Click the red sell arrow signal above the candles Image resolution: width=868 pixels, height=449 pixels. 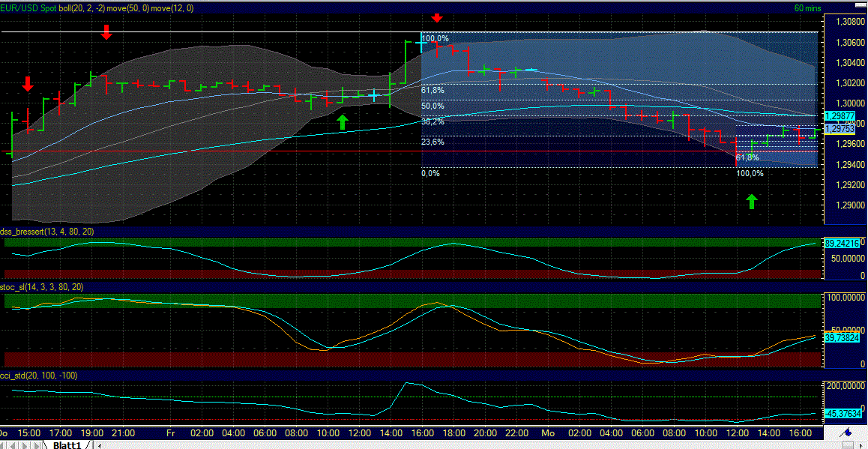click(437, 16)
